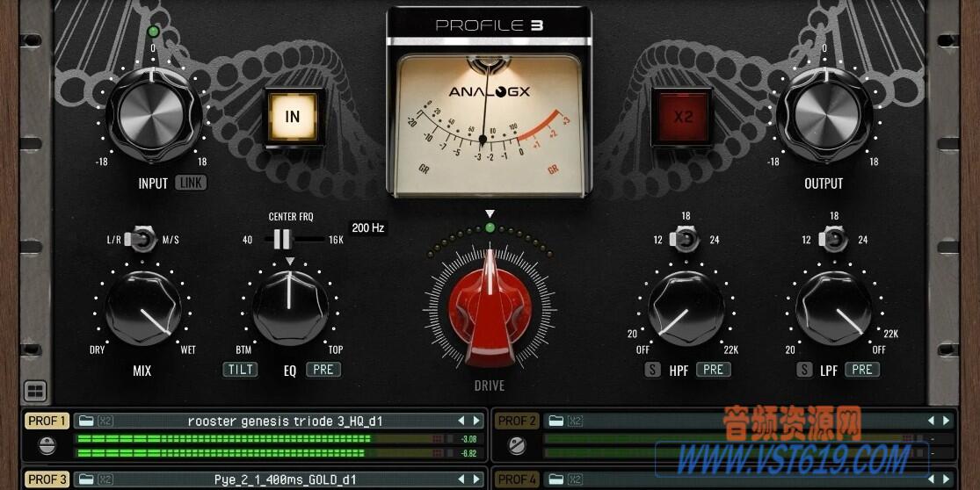Viewport: 980px width, 490px height.
Task: Toggle the HPF solo S button
Action: [652, 370]
